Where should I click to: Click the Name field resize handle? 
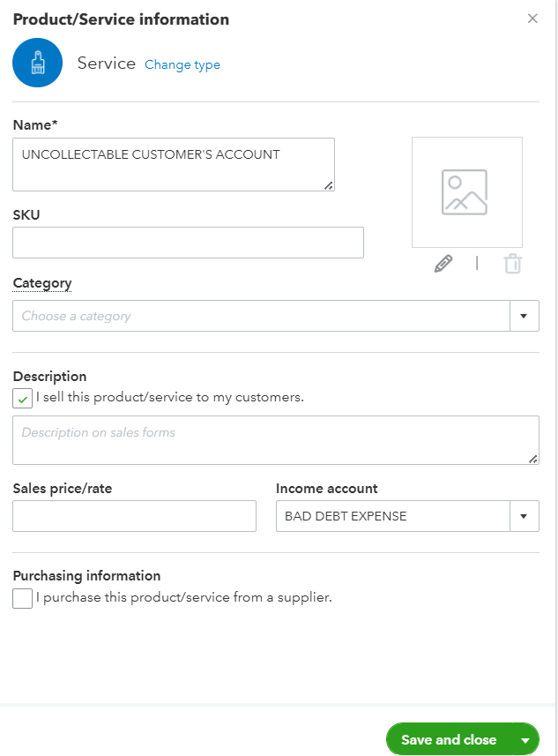click(x=329, y=185)
